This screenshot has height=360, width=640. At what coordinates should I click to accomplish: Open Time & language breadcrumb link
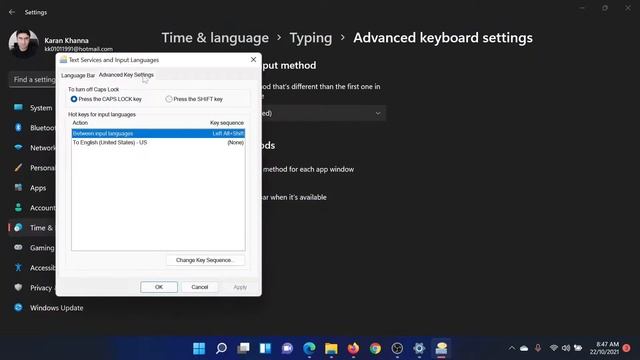pyautogui.click(x=215, y=38)
